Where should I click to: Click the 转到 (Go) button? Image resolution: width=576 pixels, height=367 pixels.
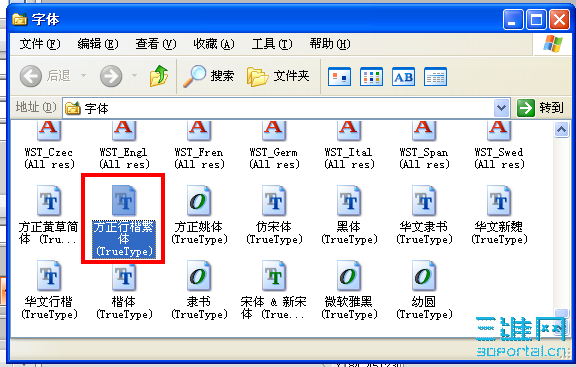540,108
